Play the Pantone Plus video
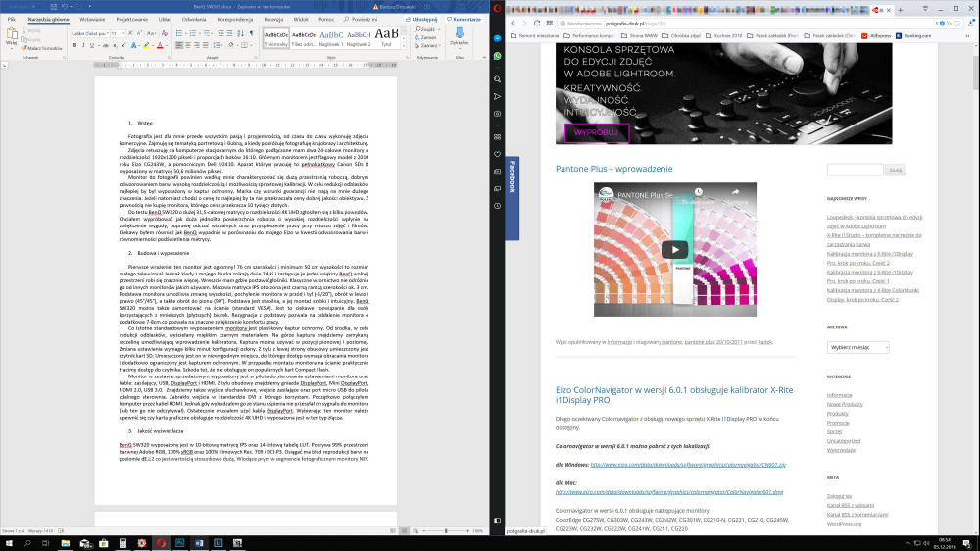 tap(675, 249)
